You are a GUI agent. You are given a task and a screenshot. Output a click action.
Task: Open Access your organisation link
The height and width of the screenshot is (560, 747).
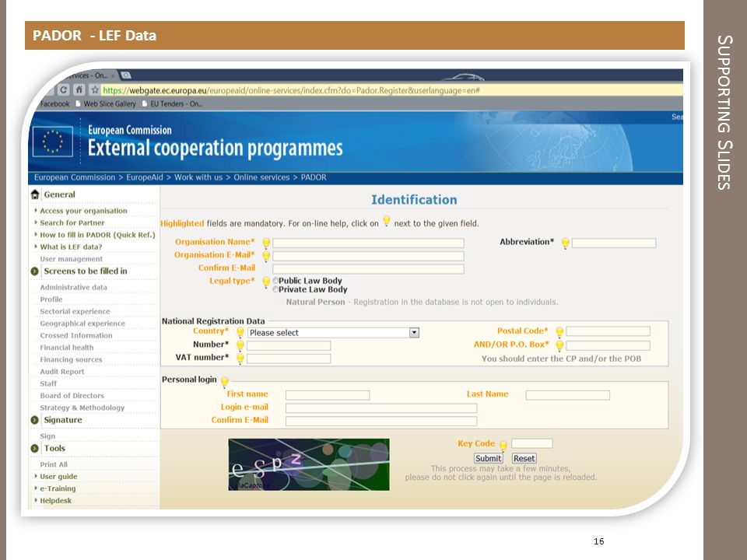tap(83, 211)
